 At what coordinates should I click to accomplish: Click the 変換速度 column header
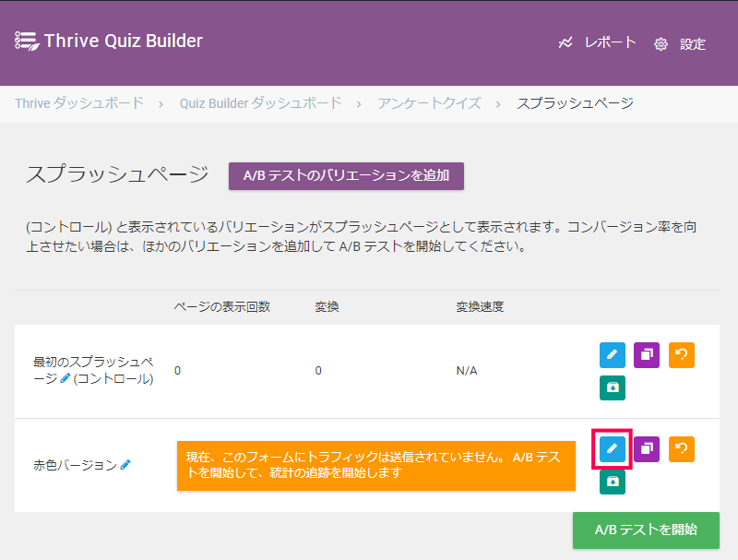pos(480,307)
